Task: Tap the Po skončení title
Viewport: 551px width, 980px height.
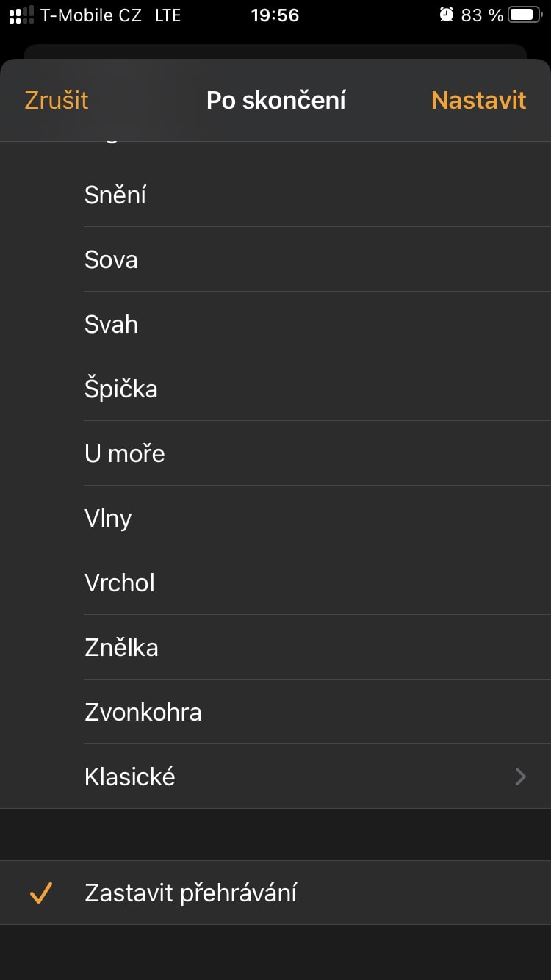Action: 275,100
